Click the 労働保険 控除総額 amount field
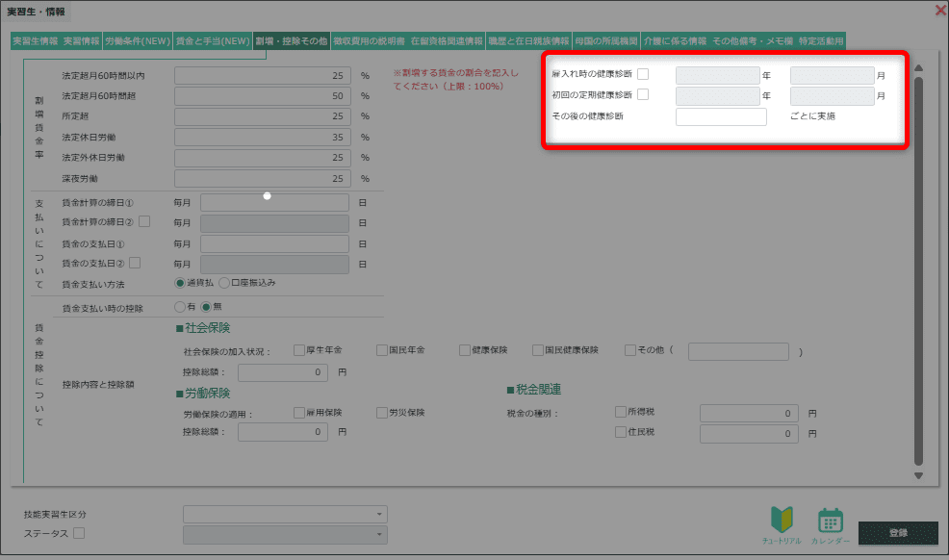 [x=283, y=432]
